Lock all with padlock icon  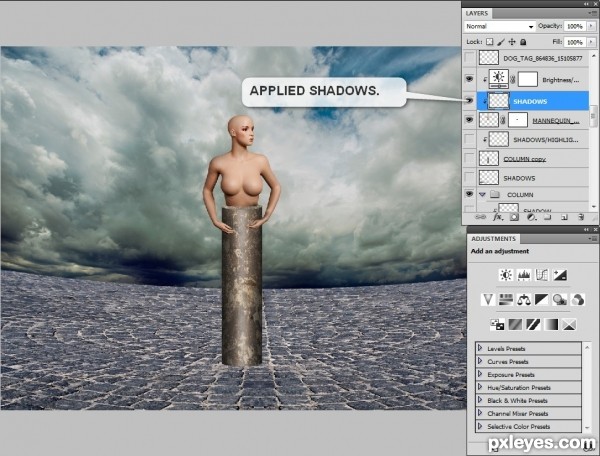(523, 42)
